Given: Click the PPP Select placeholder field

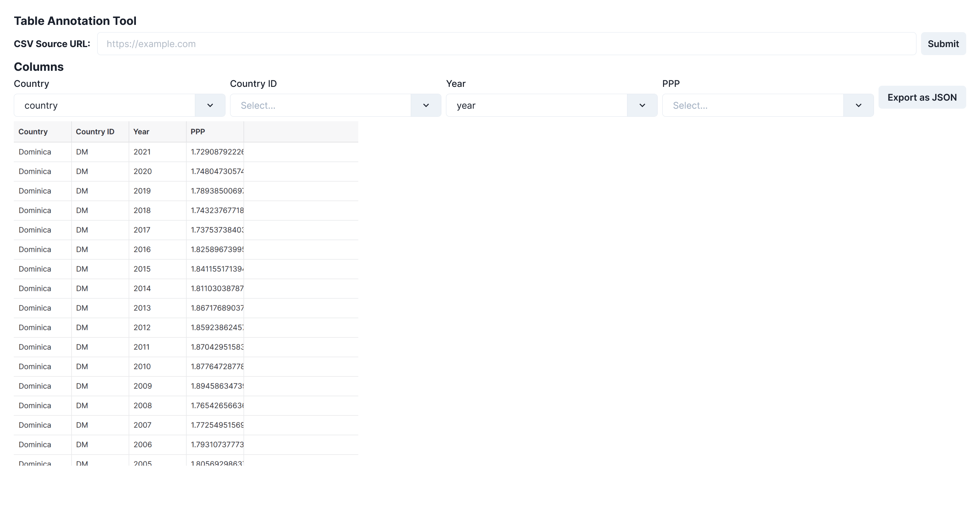Looking at the screenshot, I should [x=753, y=105].
